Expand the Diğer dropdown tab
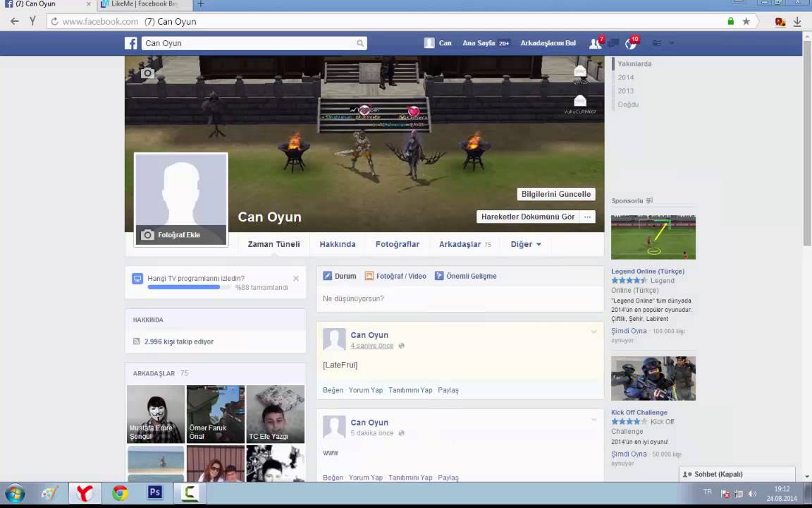Image resolution: width=812 pixels, height=508 pixels. coord(526,244)
